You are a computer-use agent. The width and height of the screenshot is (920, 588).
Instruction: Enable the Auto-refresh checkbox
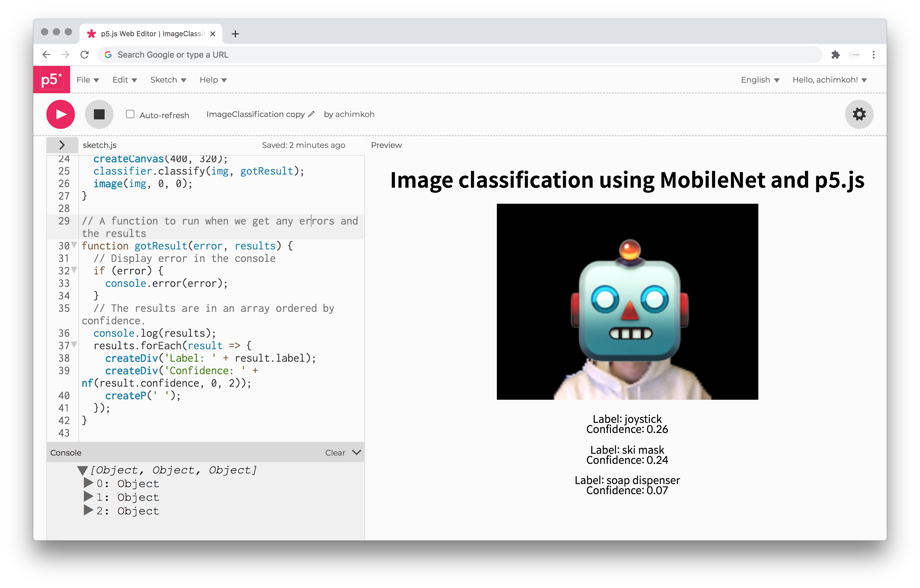(x=130, y=114)
